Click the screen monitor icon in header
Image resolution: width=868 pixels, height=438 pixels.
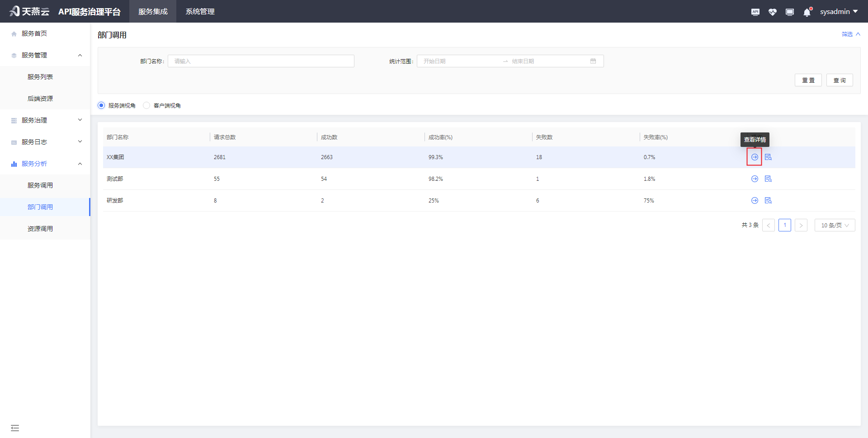point(790,12)
